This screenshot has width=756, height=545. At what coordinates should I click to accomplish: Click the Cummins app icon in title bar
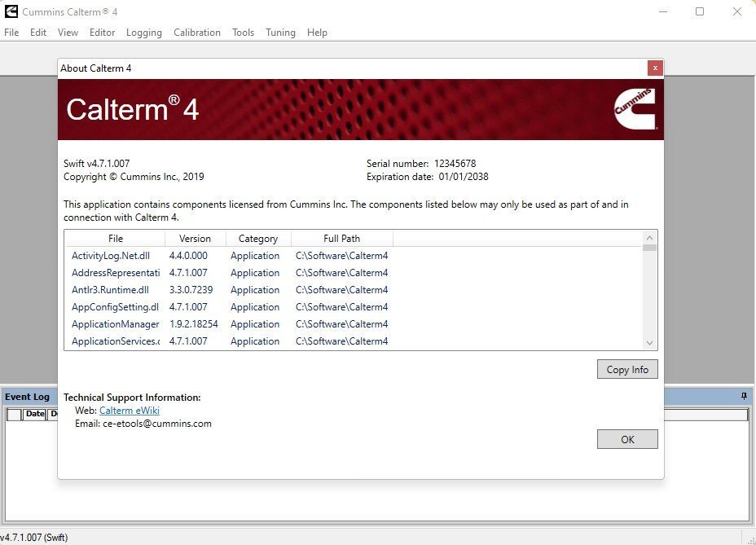pyautogui.click(x=11, y=11)
